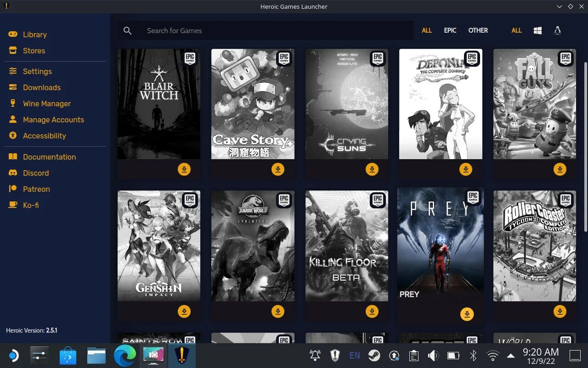Image resolution: width=588 pixels, height=368 pixels.
Task: Open the Deponia game cover
Action: (x=441, y=104)
